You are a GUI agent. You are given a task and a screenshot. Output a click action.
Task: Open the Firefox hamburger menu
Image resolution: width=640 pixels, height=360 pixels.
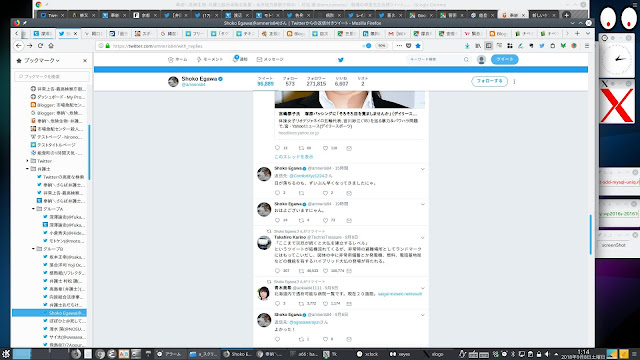click(587, 46)
